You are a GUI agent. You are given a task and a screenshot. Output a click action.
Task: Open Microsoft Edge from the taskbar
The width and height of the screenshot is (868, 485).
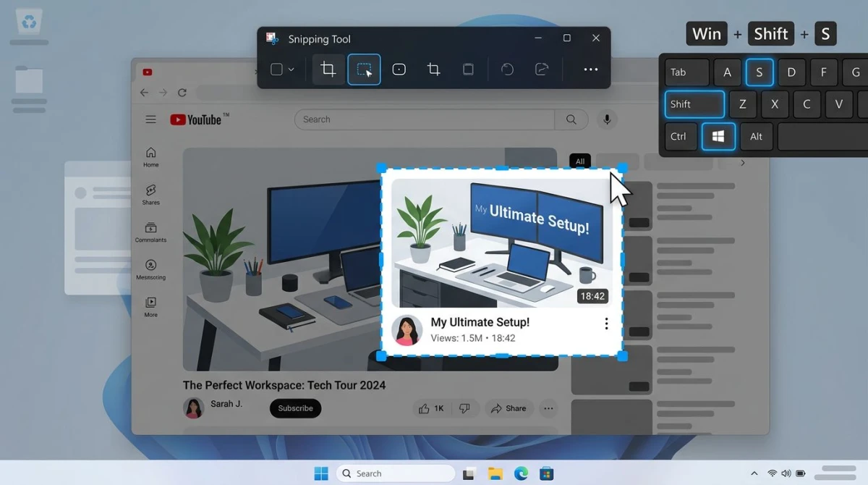pyautogui.click(x=521, y=473)
